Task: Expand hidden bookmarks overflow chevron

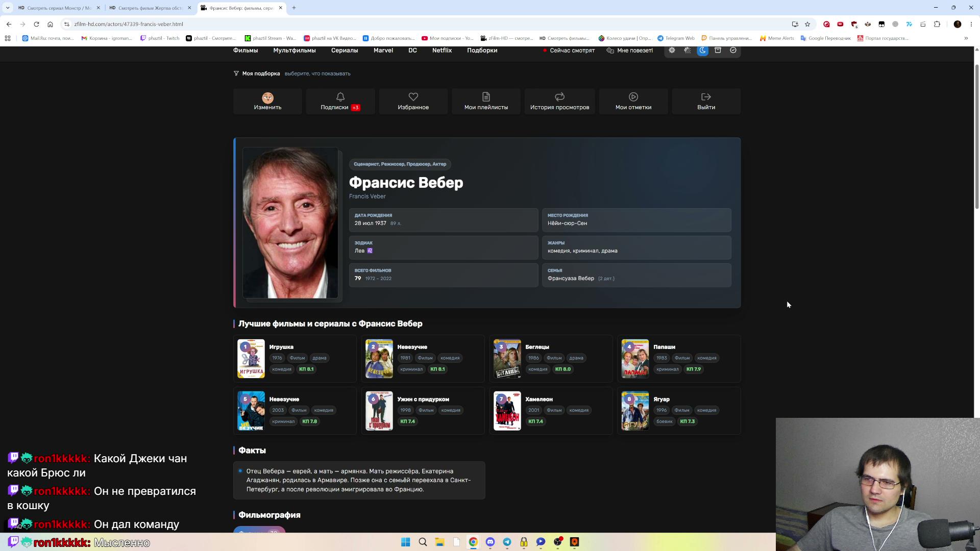Action: click(966, 38)
